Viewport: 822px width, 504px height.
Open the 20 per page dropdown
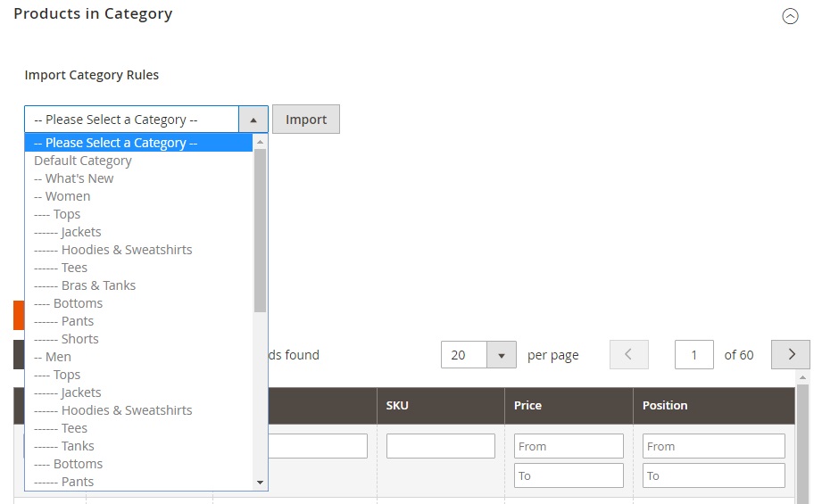pos(478,355)
